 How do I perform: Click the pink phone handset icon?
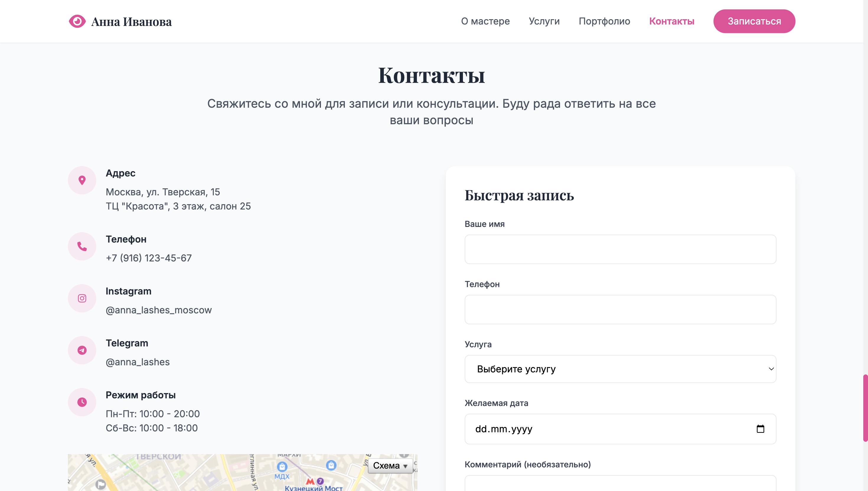pyautogui.click(x=82, y=246)
